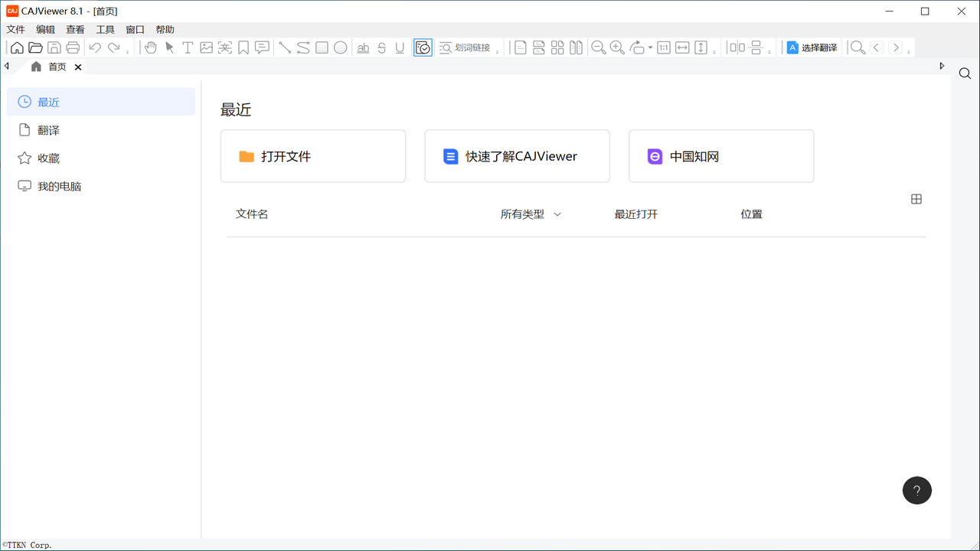Open 中国知网 from the home page

[x=720, y=155]
